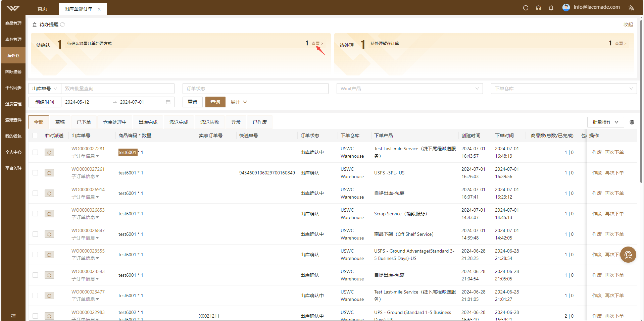Switch to the 草稿 tab
Screen dimensions: 644x321
click(x=60, y=122)
